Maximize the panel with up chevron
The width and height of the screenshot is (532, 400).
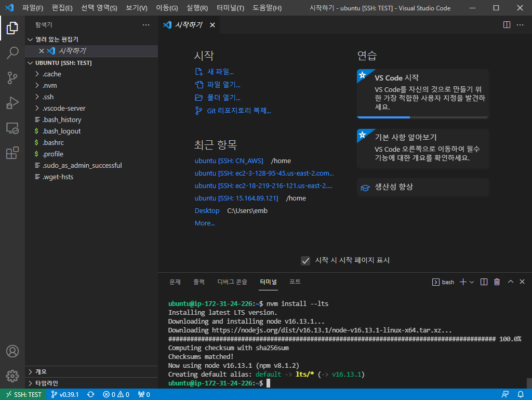click(510, 282)
